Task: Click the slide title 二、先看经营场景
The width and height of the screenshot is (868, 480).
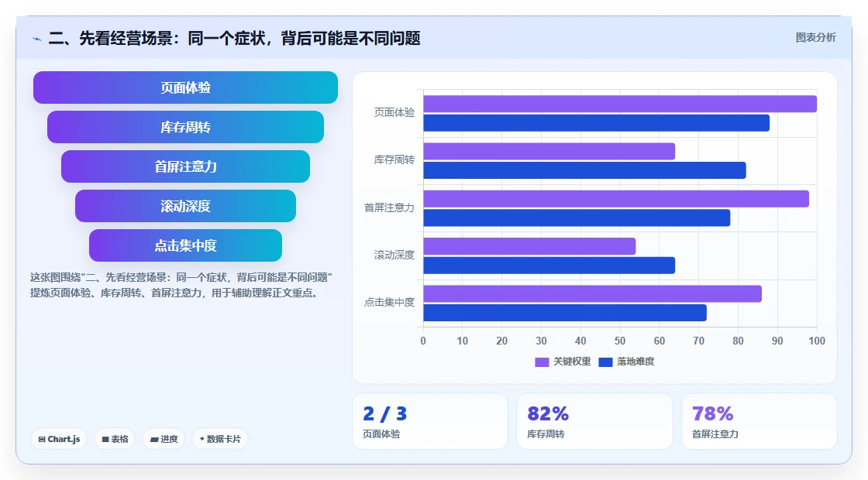Action: click(235, 38)
